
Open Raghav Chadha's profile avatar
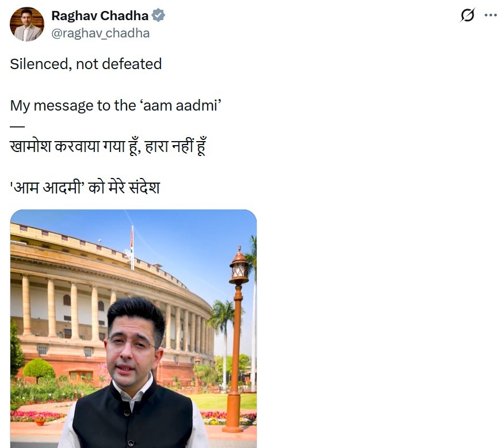click(27, 24)
